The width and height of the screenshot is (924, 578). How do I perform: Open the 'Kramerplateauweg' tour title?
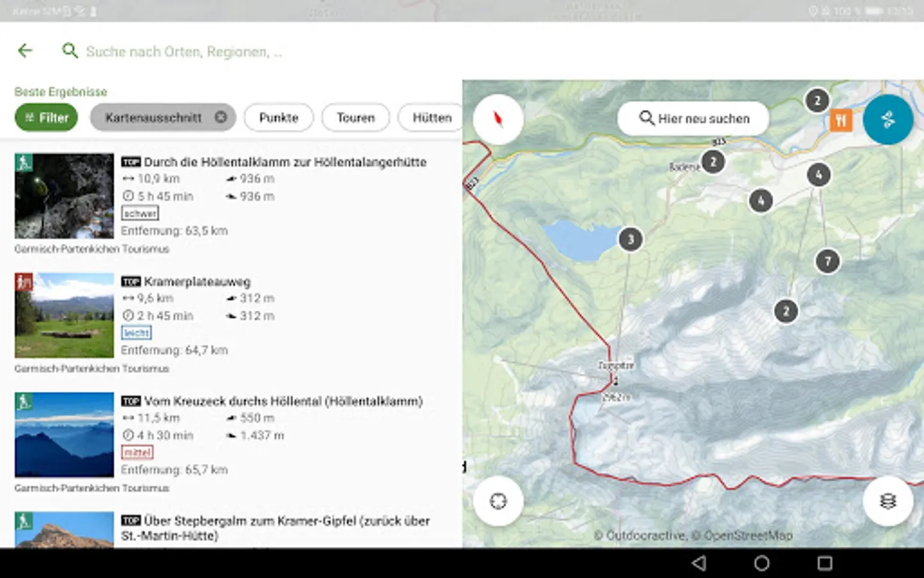[197, 281]
